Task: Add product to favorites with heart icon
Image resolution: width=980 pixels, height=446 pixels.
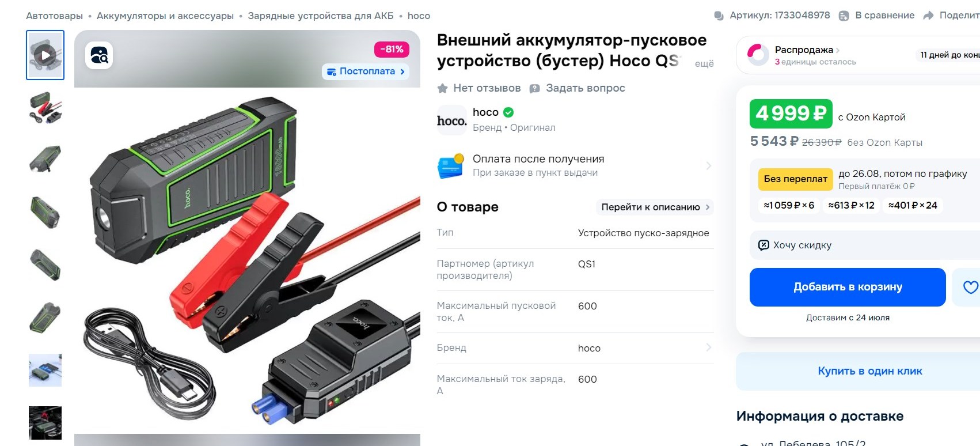Action: point(970,287)
